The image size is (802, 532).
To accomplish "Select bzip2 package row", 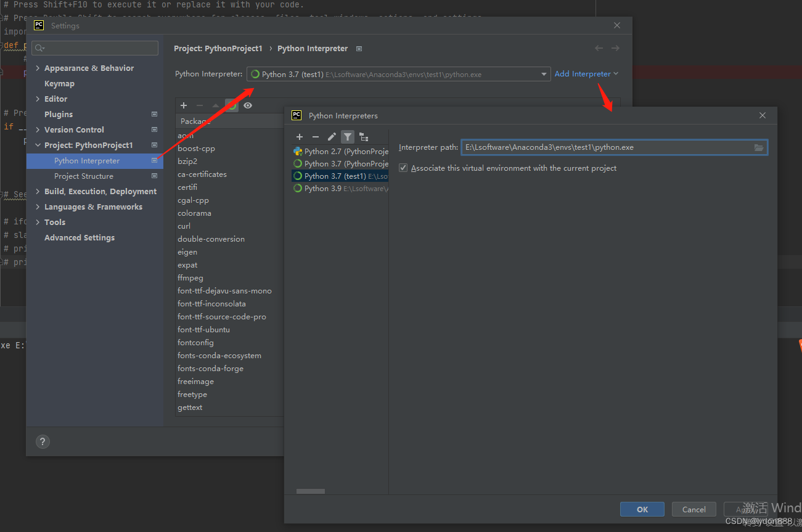I will point(230,162).
